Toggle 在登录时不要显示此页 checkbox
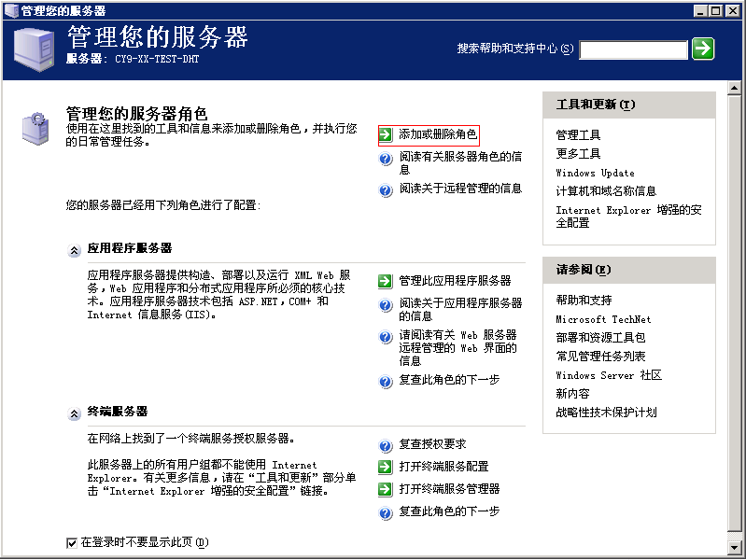Screen dimensions: 746x560 point(72,543)
